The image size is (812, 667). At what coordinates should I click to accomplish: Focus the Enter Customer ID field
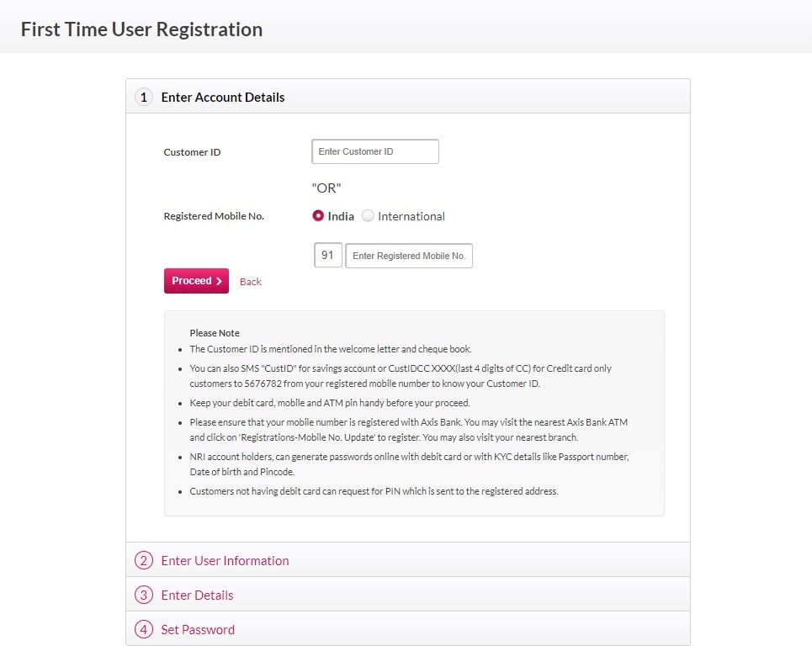375,151
